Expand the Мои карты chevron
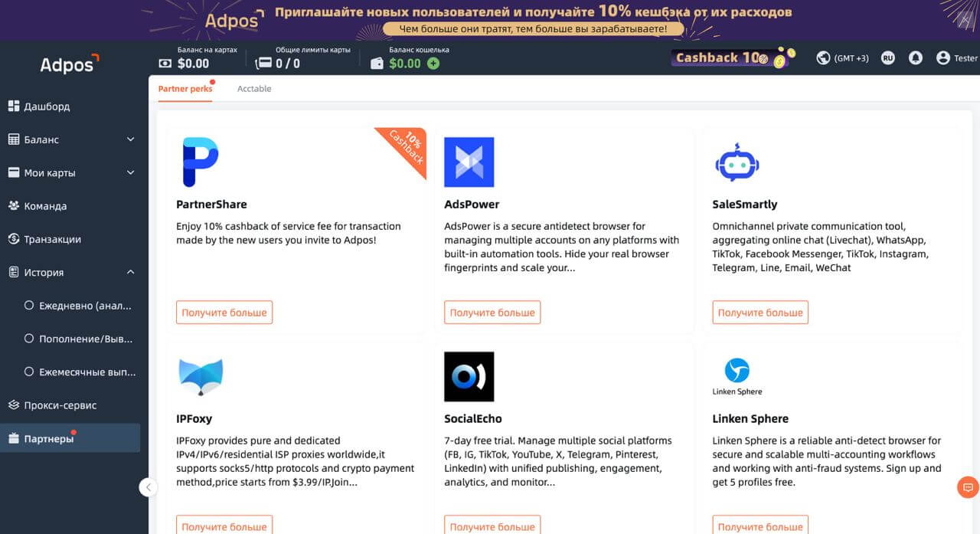Image resolution: width=980 pixels, height=534 pixels. tap(130, 172)
